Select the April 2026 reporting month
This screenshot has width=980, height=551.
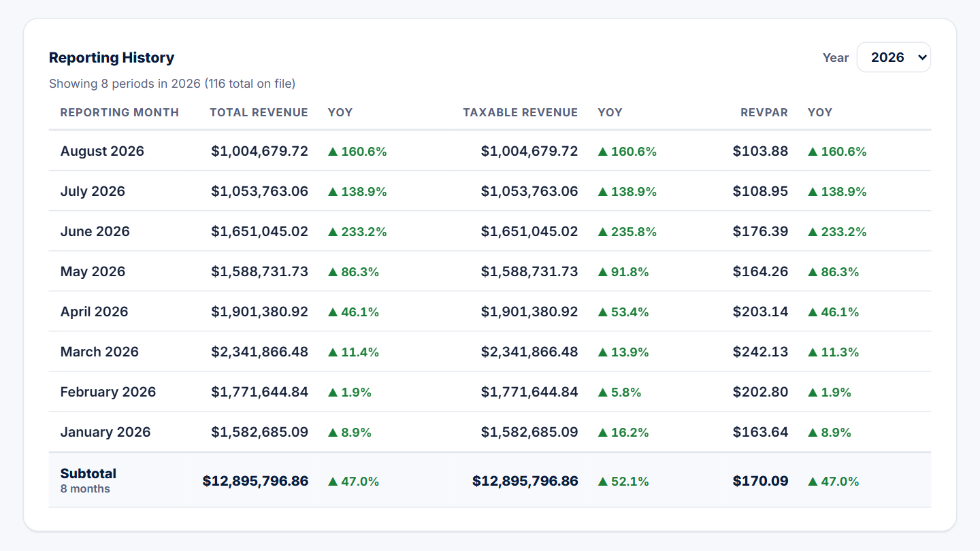pyautogui.click(x=94, y=312)
